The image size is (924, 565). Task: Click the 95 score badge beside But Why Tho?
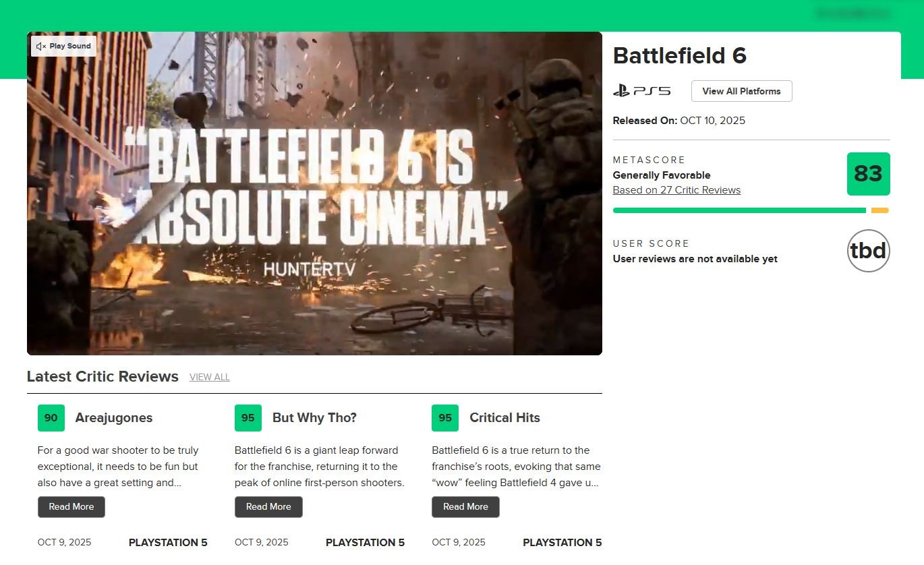tap(248, 418)
